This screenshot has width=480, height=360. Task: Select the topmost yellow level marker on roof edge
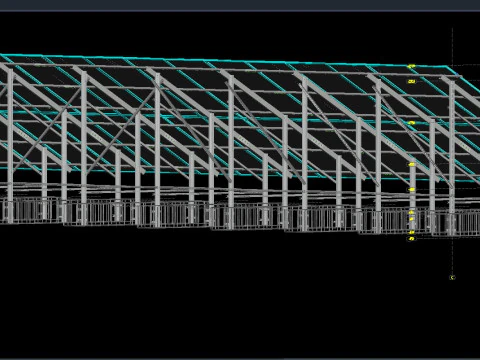pos(412,67)
